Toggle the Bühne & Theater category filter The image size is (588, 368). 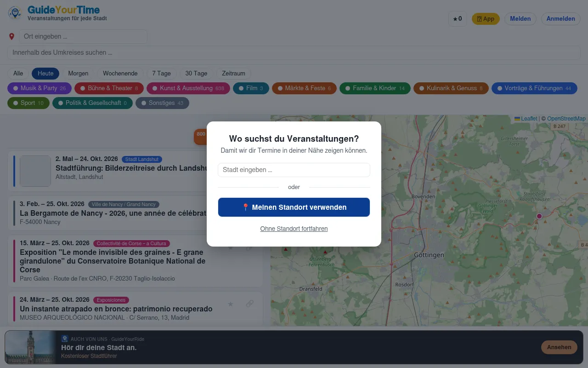pyautogui.click(x=109, y=88)
